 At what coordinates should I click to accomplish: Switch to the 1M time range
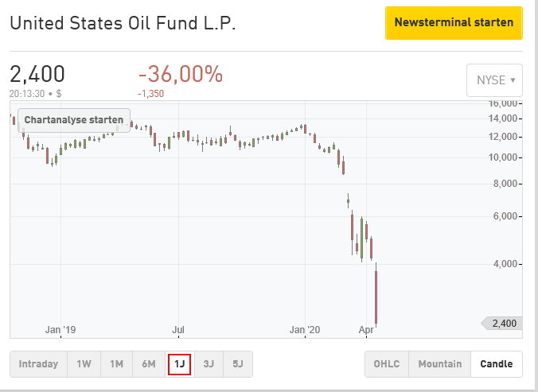click(x=116, y=364)
